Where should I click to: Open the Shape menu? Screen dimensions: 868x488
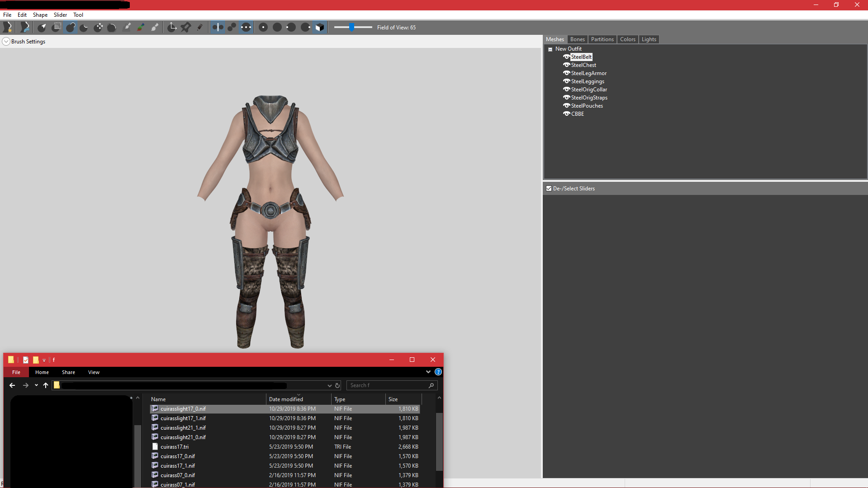coord(40,15)
